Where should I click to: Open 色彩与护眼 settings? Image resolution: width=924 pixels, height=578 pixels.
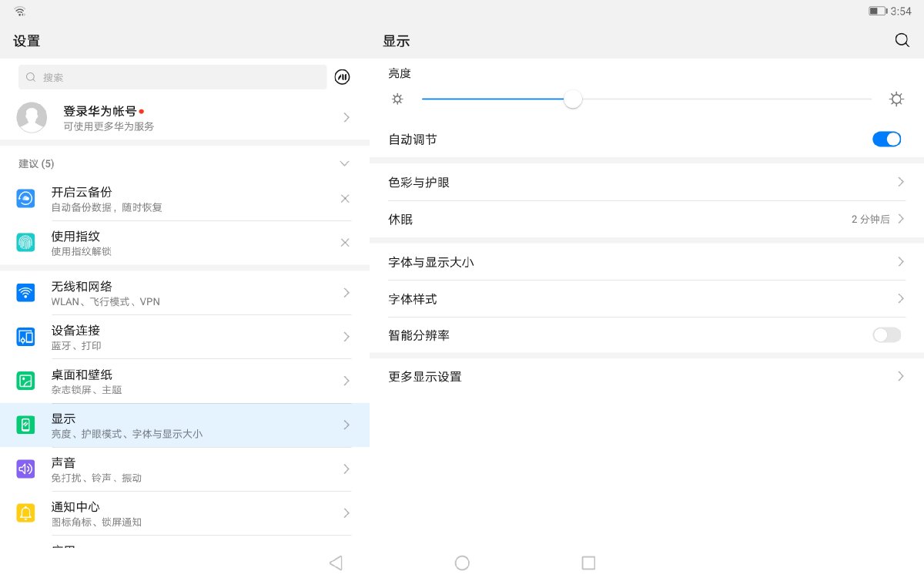coord(647,182)
